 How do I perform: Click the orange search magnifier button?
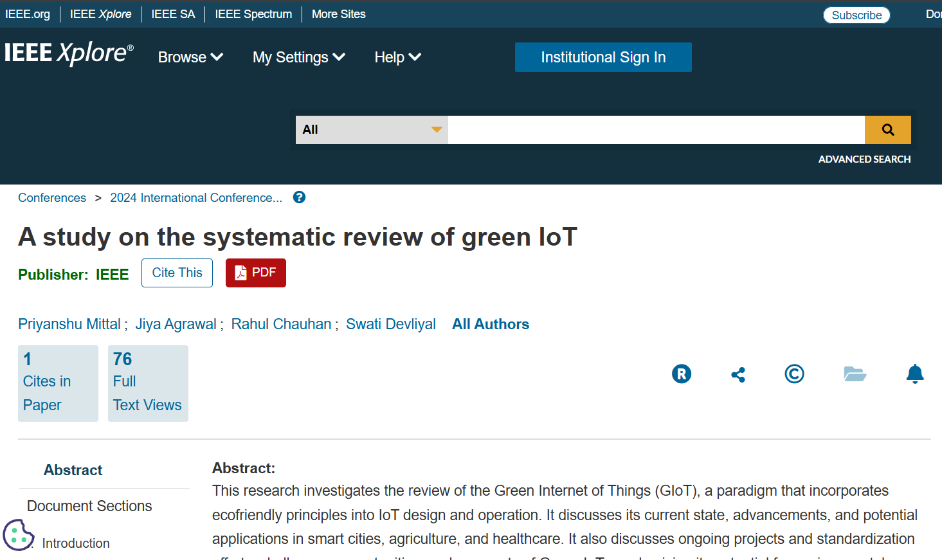[888, 130]
